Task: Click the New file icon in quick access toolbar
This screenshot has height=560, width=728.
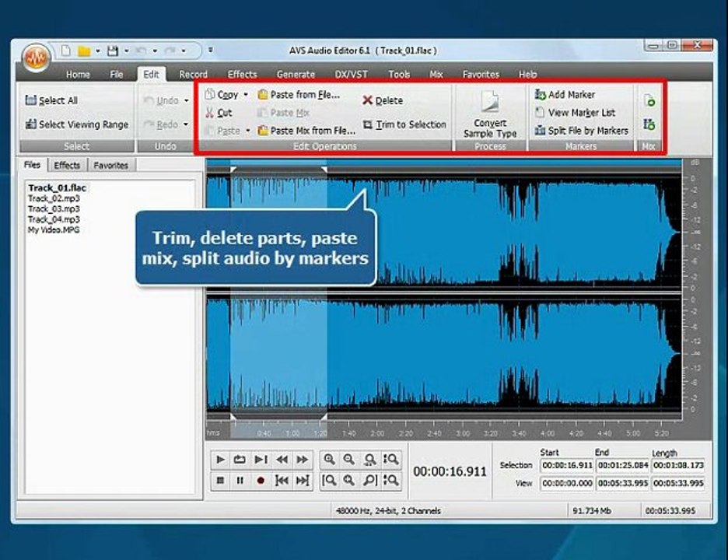Action: click(x=65, y=50)
